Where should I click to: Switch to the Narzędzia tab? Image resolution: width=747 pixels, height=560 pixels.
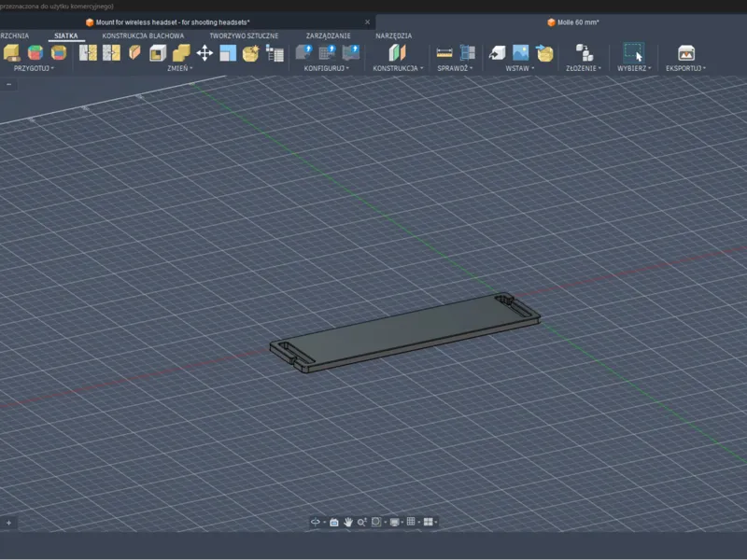click(393, 35)
